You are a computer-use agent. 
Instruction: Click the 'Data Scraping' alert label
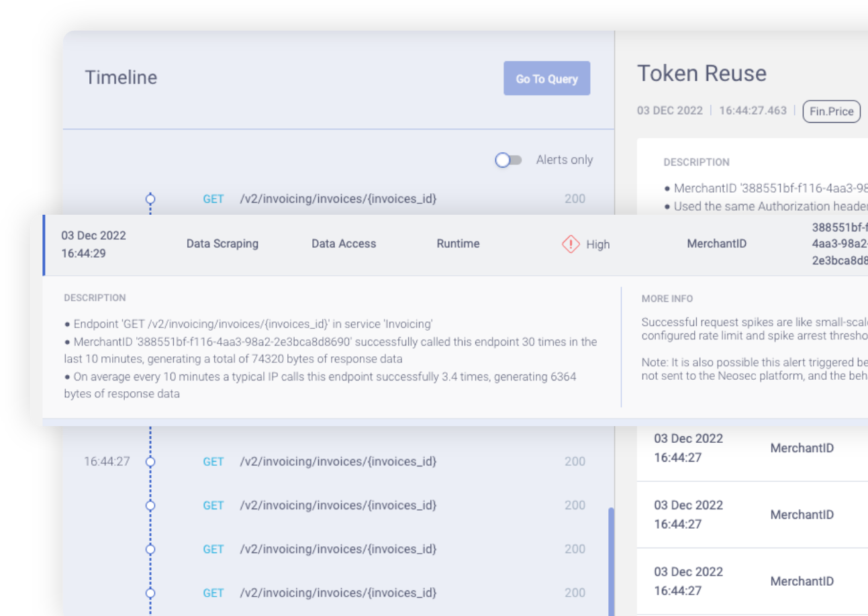click(x=222, y=244)
